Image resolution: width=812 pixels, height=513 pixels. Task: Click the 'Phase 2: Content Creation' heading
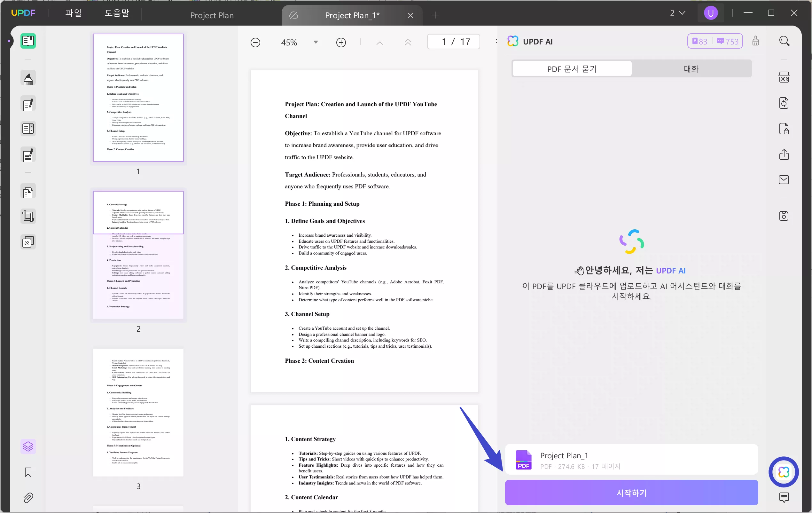coord(319,360)
